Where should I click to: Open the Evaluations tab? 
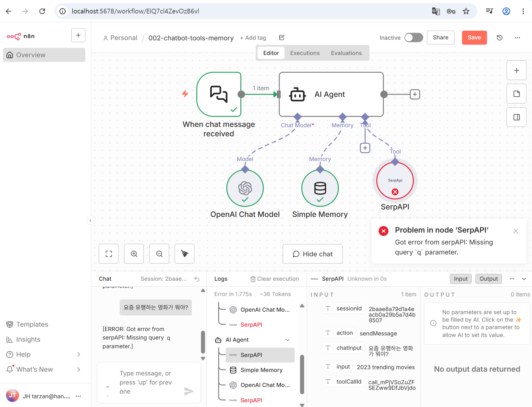346,53
